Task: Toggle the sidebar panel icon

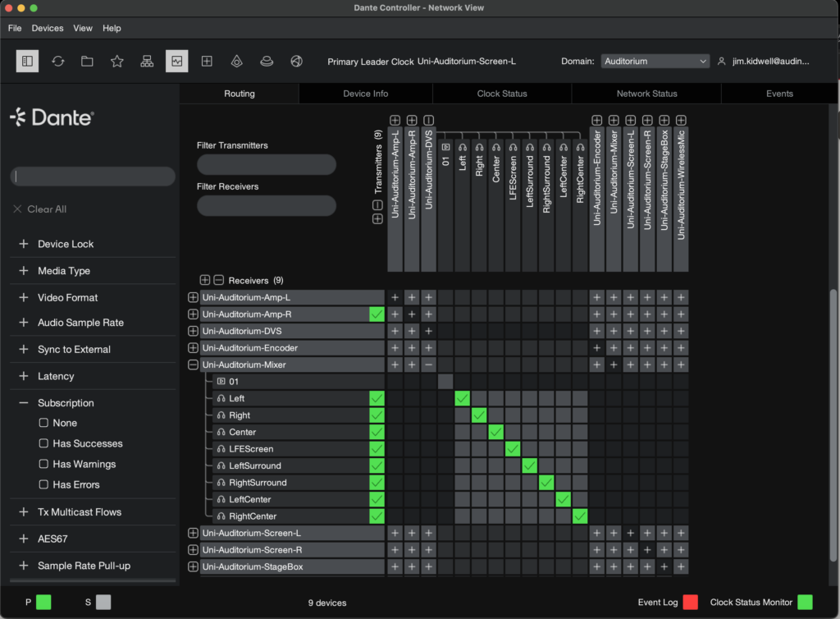Action: pyautogui.click(x=27, y=62)
